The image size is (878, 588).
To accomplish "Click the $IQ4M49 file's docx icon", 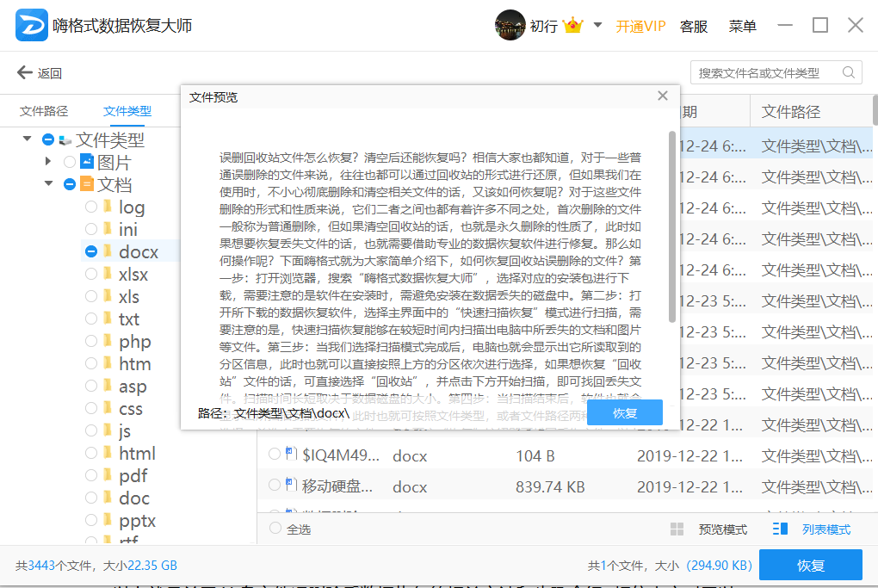I will coord(291,453).
